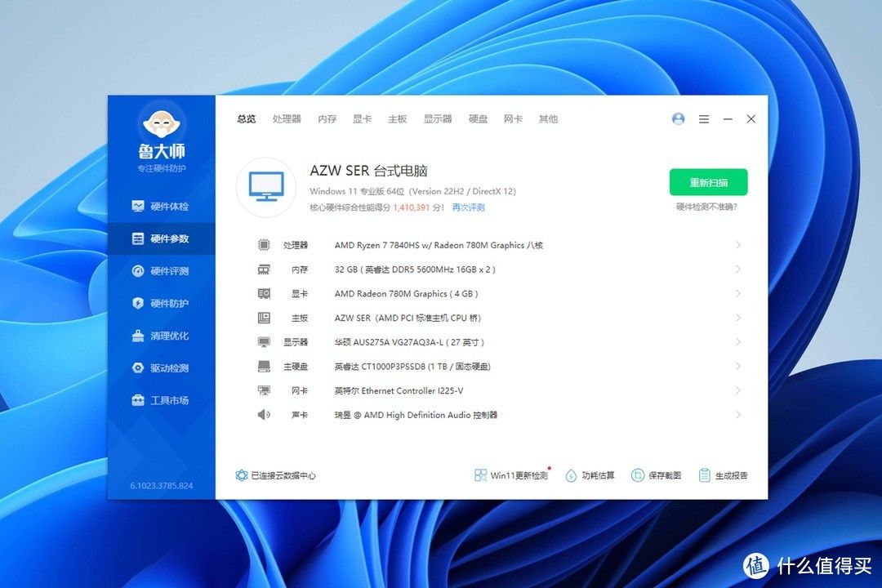882x588 pixels.
Task: Click the 声卡 speaker icon
Action: click(264, 415)
